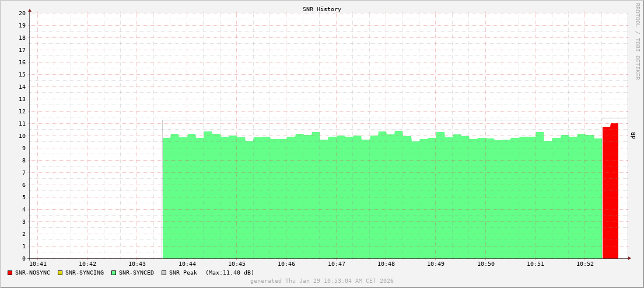Click the generated timestamp footer text
Viewport: 644px width, 288px height.
pyautogui.click(x=322, y=281)
